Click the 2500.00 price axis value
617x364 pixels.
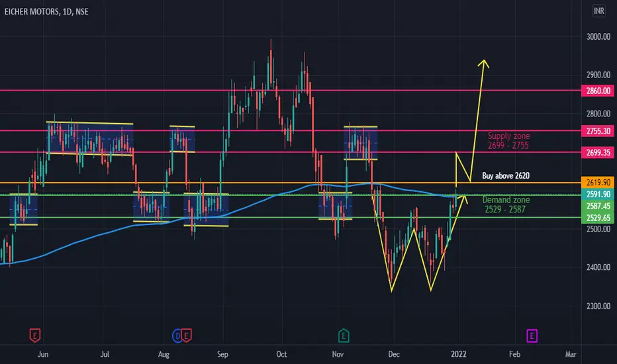pos(598,229)
